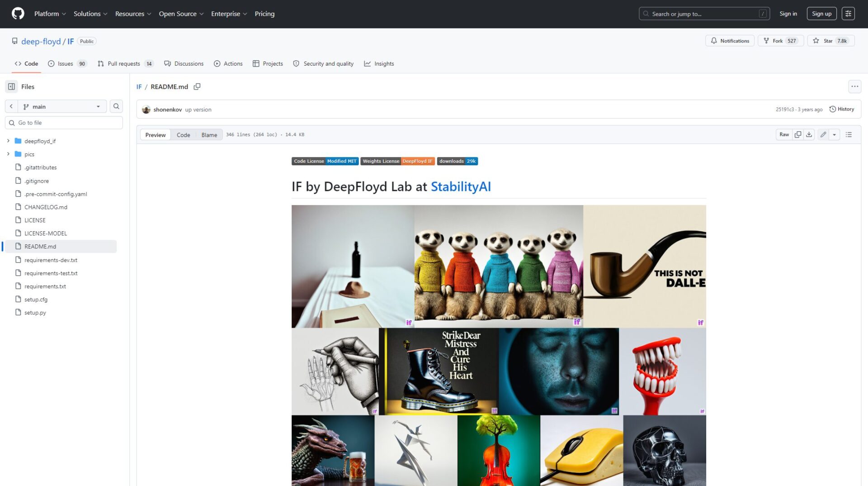
Task: Copy raw file contents icon
Action: 798,134
